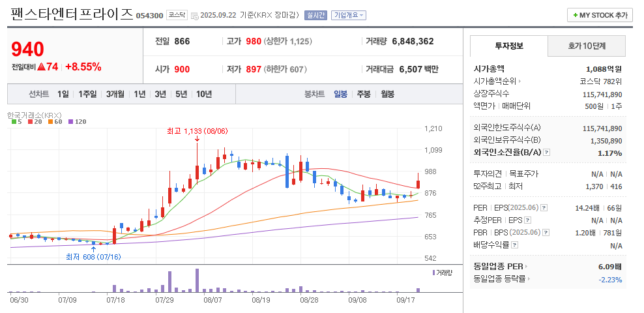
Task: Click the red 20-day moving average swatch
Action: click(30, 121)
